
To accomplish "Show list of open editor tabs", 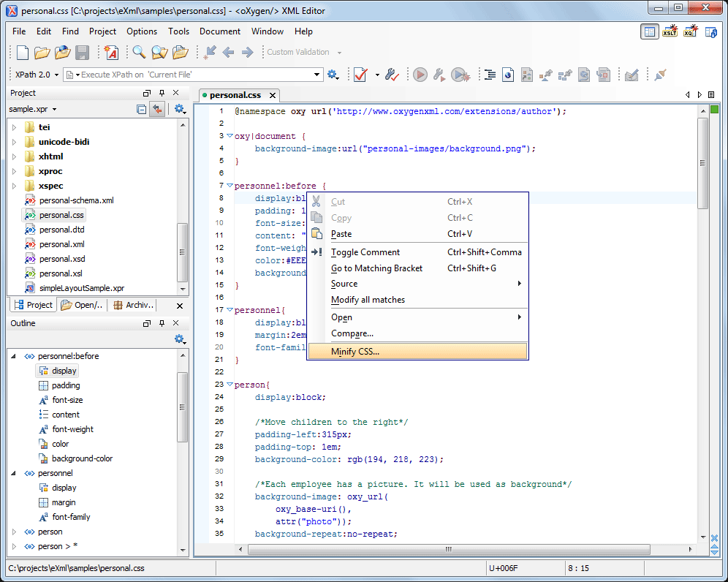I will click(710, 95).
